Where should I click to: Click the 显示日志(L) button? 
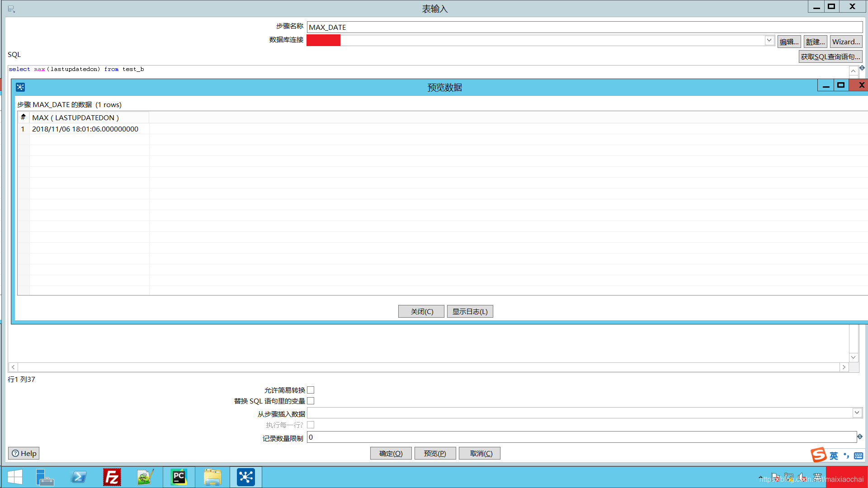(x=470, y=311)
